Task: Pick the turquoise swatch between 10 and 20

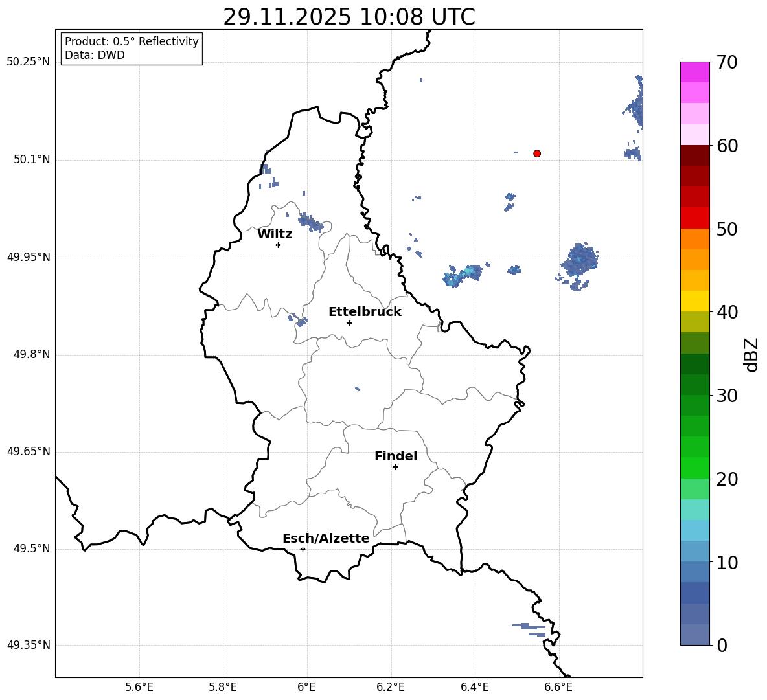Action: tap(694, 510)
